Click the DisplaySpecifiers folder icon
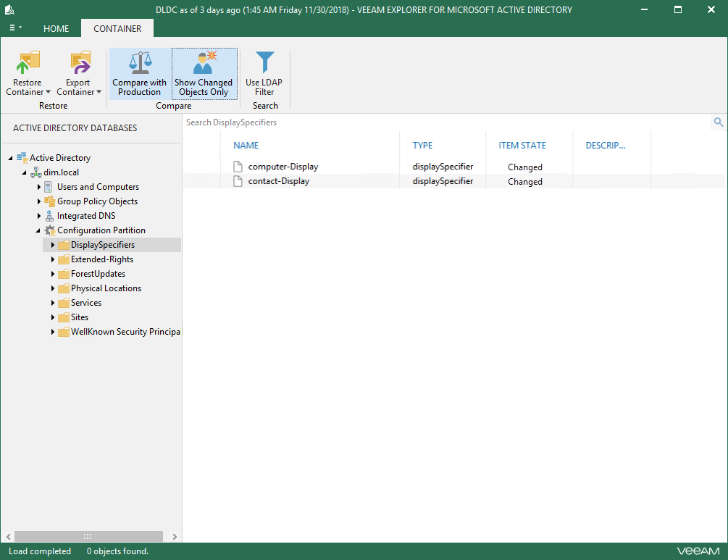728x560 pixels. pos(64,245)
